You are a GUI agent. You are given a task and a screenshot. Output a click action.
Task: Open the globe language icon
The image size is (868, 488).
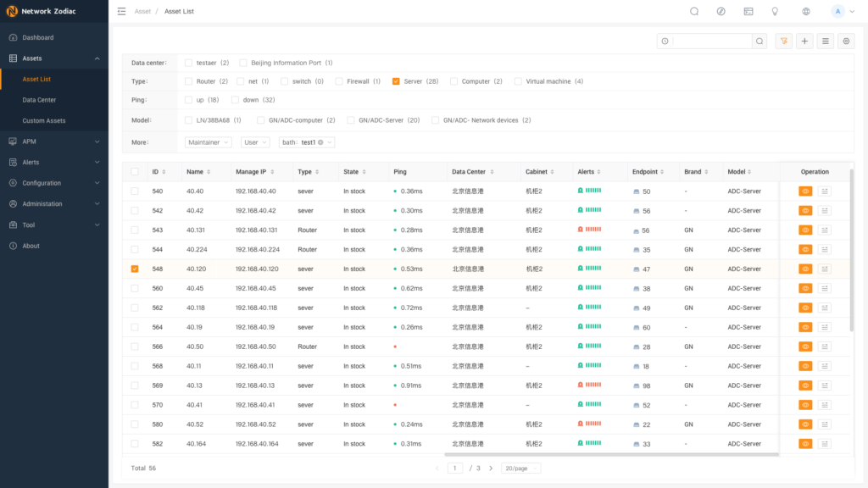point(806,11)
